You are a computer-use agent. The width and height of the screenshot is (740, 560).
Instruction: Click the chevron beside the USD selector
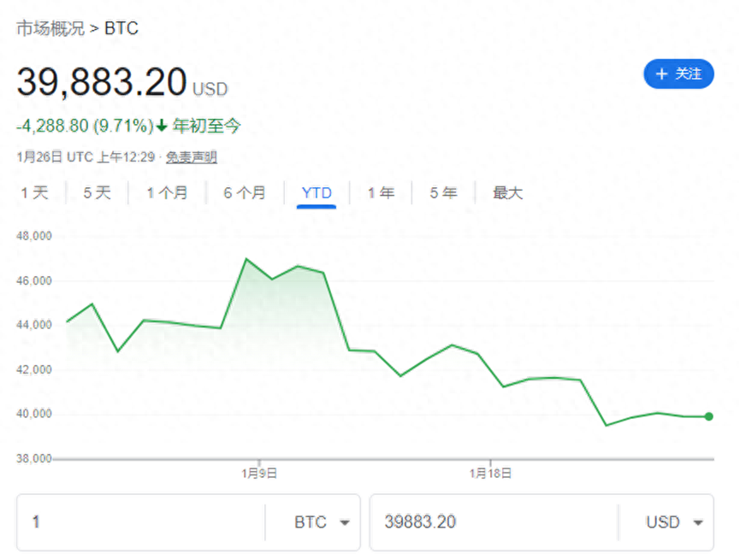[x=698, y=522]
